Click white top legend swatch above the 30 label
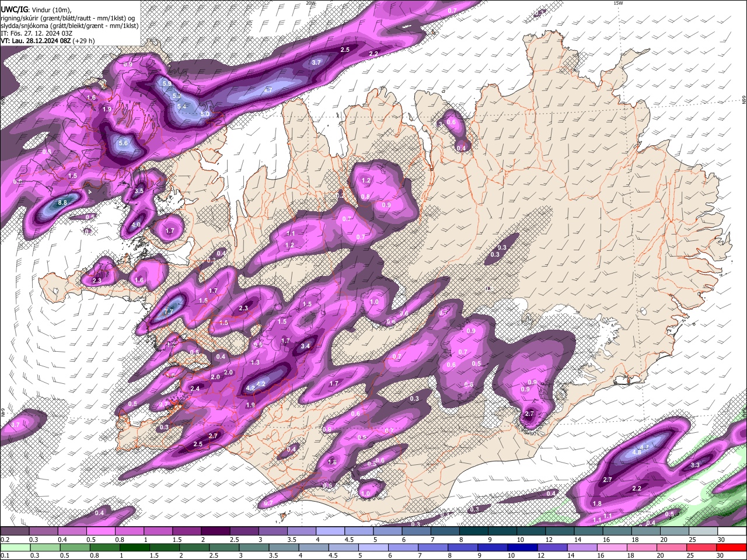The height and width of the screenshot is (560, 747). click(x=731, y=531)
